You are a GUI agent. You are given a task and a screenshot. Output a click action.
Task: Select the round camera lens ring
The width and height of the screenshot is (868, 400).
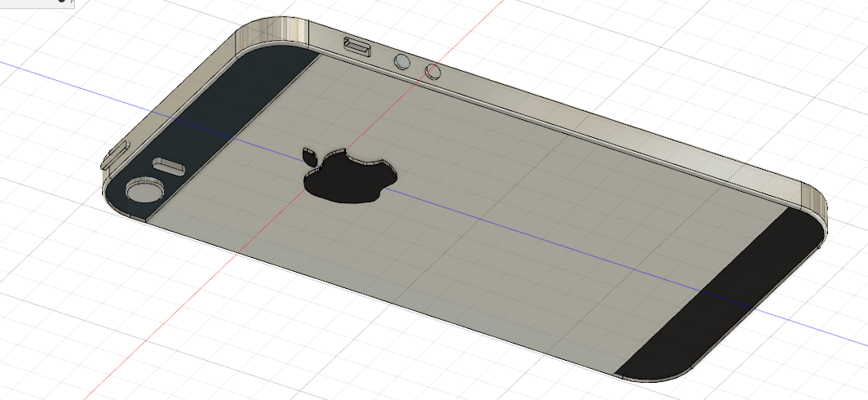145,190
